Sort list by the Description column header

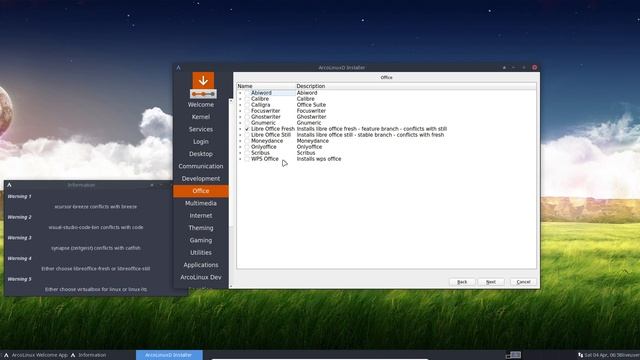[416, 86]
